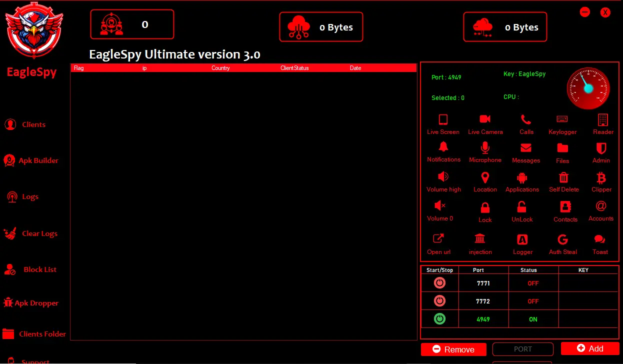
Task: Click the 'Selected : 0' label
Action: 448,98
